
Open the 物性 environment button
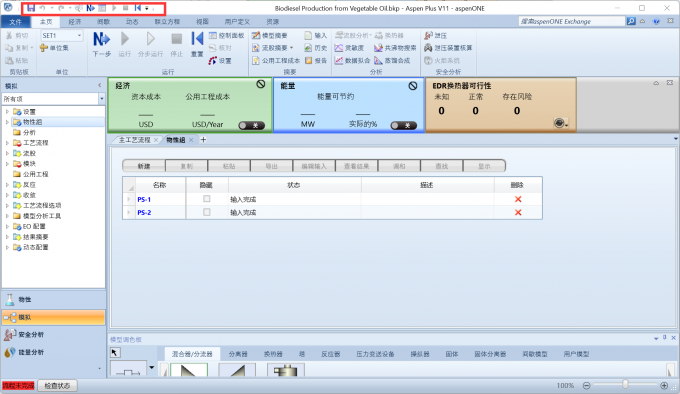[53, 300]
